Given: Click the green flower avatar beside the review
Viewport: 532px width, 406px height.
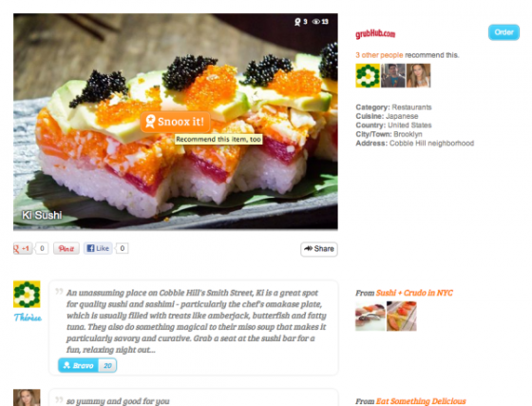Looking at the screenshot, I should pyautogui.click(x=27, y=295).
